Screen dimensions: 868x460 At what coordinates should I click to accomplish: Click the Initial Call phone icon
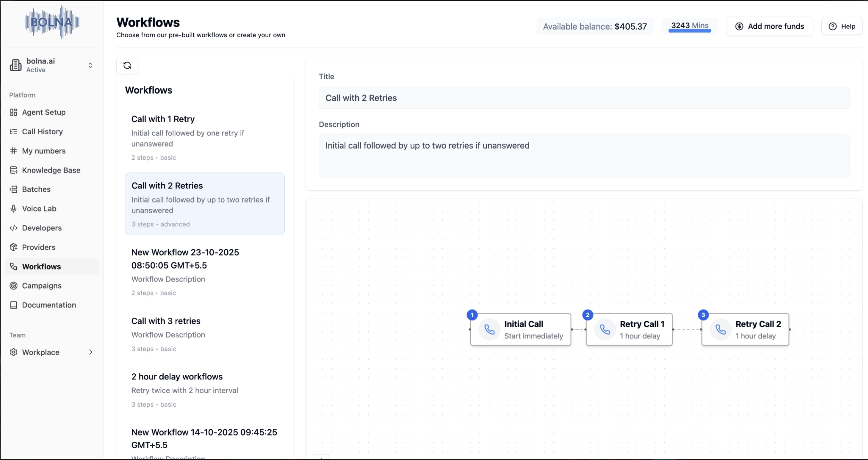[489, 329]
